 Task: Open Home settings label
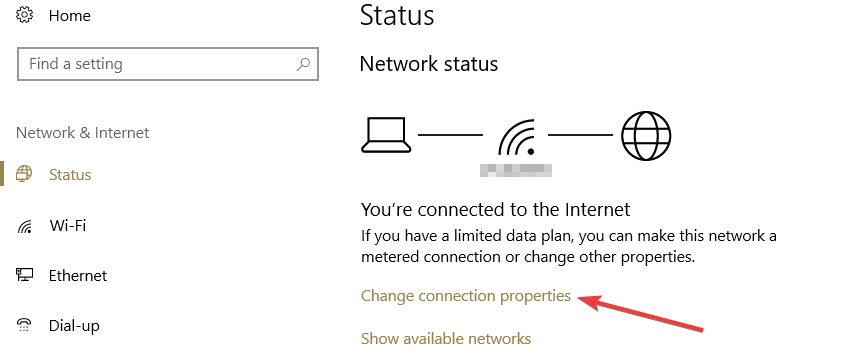[x=70, y=16]
